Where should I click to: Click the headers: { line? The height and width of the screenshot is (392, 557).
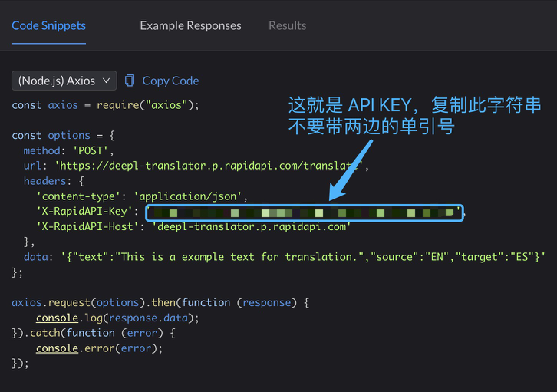tap(54, 181)
